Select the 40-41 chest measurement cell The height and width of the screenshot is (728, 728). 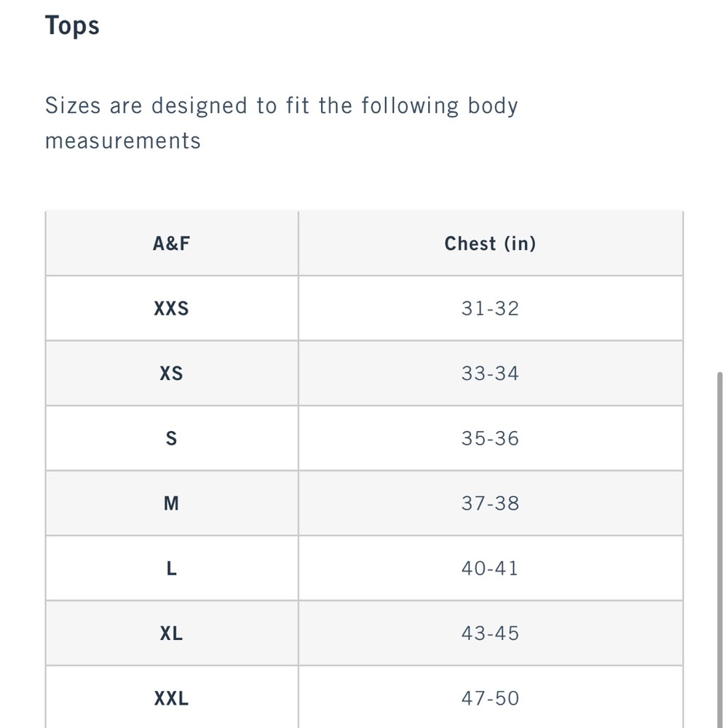(490, 569)
